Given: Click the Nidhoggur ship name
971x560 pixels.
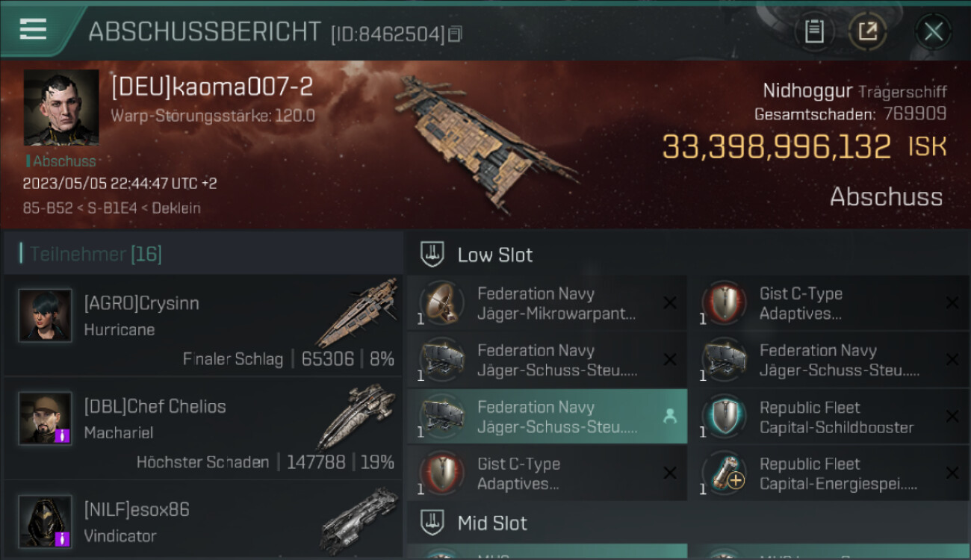Looking at the screenshot, I should pos(807,91).
